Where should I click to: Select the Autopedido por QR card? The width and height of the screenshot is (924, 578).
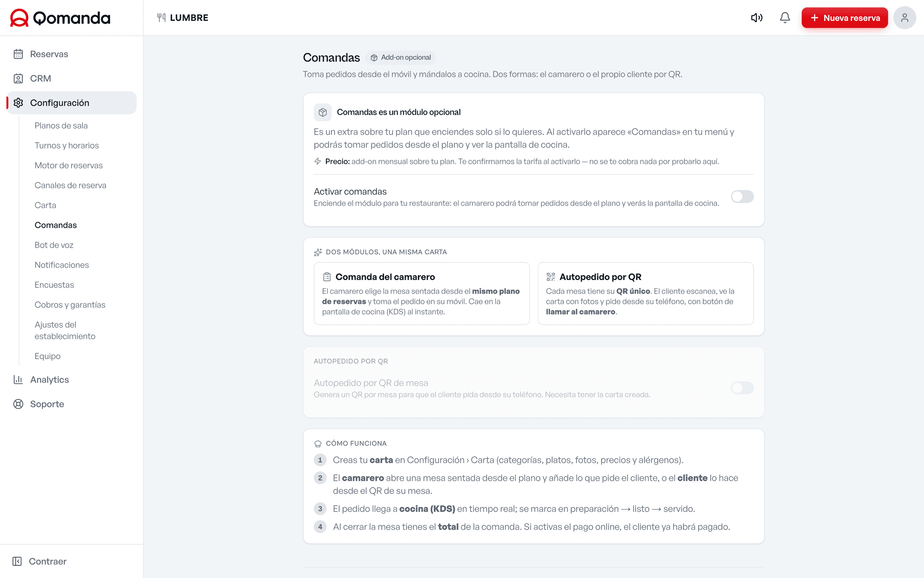(x=646, y=293)
